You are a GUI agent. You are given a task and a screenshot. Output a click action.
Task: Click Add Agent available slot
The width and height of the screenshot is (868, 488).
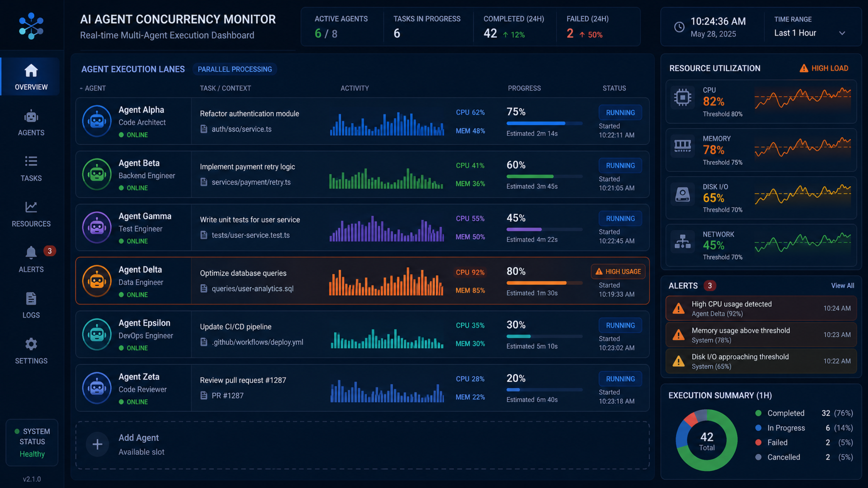click(x=362, y=445)
